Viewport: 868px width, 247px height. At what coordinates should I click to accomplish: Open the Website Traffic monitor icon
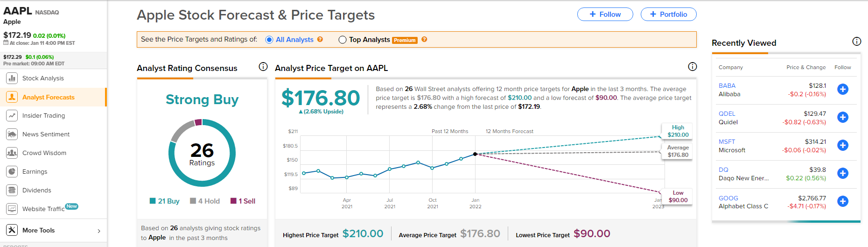point(12,209)
